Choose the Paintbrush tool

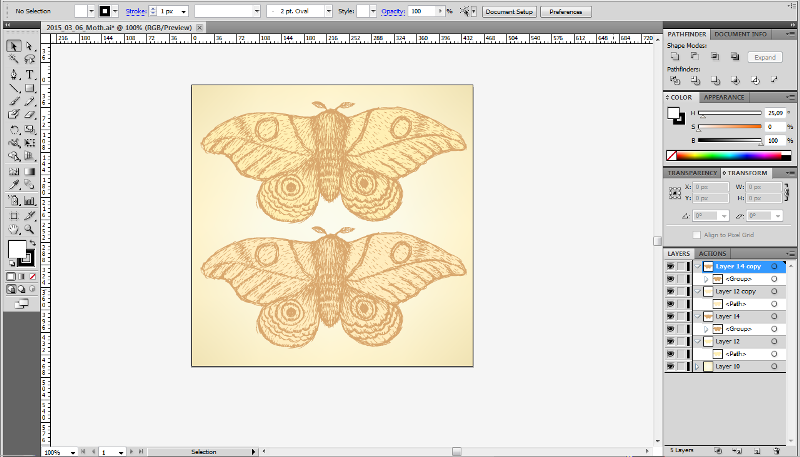pyautogui.click(x=14, y=101)
